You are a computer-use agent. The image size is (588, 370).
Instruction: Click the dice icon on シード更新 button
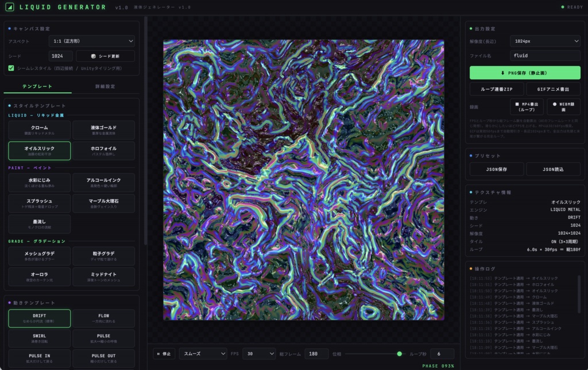[94, 56]
